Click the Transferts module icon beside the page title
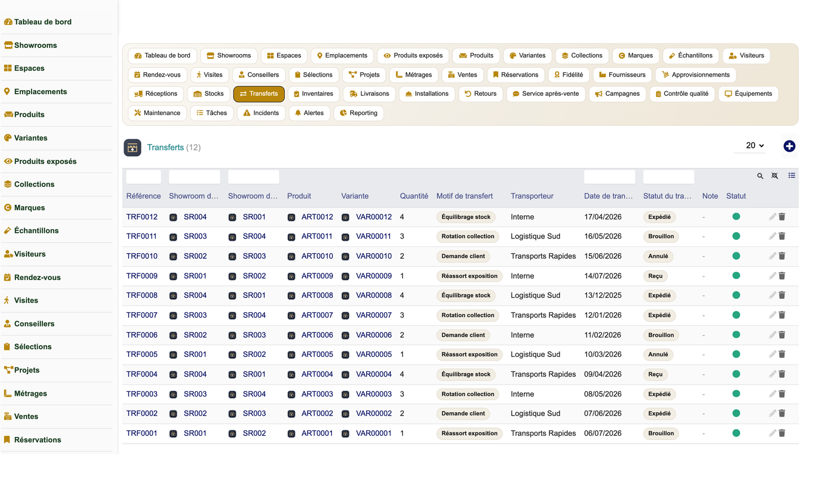The height and width of the screenshot is (504, 815). pyautogui.click(x=133, y=148)
